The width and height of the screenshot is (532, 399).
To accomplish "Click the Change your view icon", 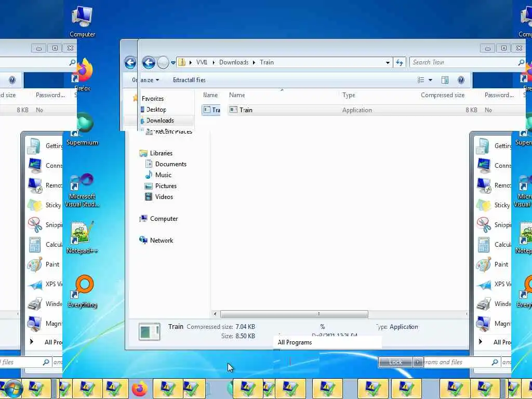I will pyautogui.click(x=421, y=80).
